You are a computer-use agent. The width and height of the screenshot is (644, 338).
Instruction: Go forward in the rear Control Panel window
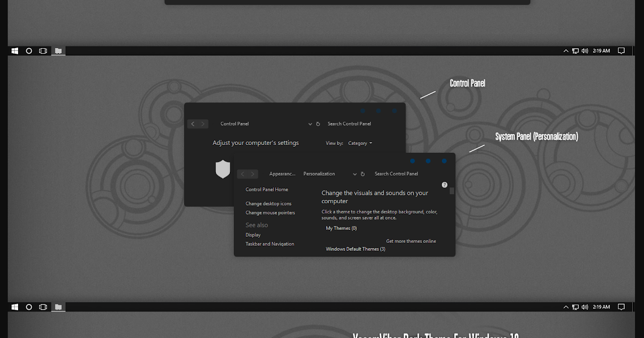203,123
